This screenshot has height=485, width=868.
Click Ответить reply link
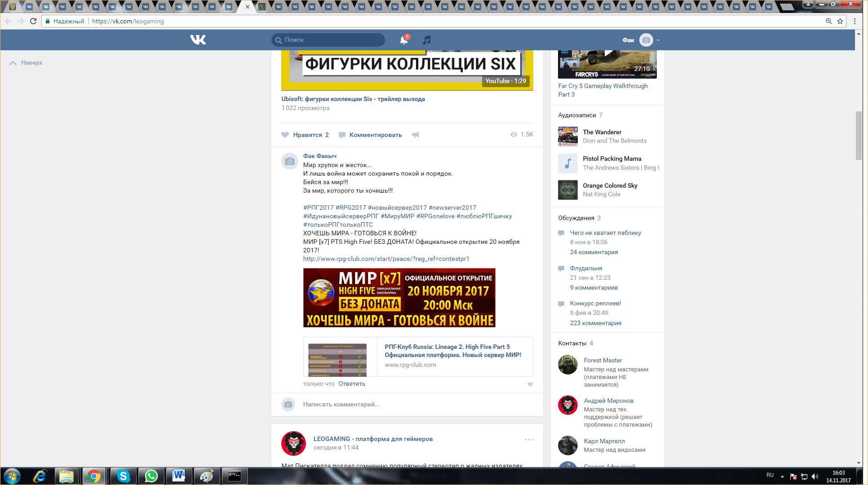tap(351, 384)
